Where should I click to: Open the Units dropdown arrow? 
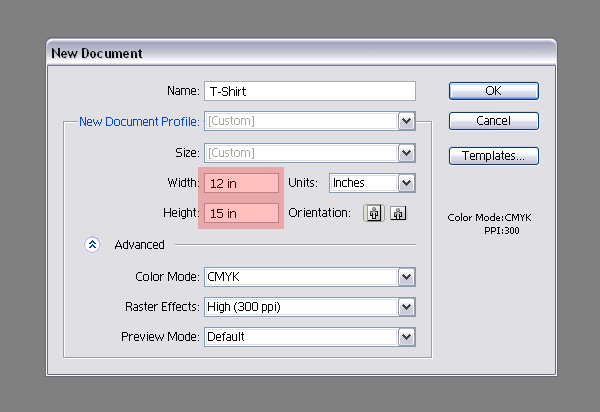(x=406, y=183)
